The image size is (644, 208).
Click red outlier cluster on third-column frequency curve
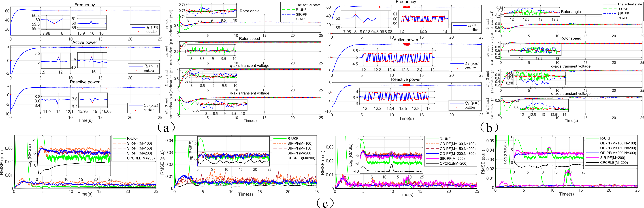(407, 7)
